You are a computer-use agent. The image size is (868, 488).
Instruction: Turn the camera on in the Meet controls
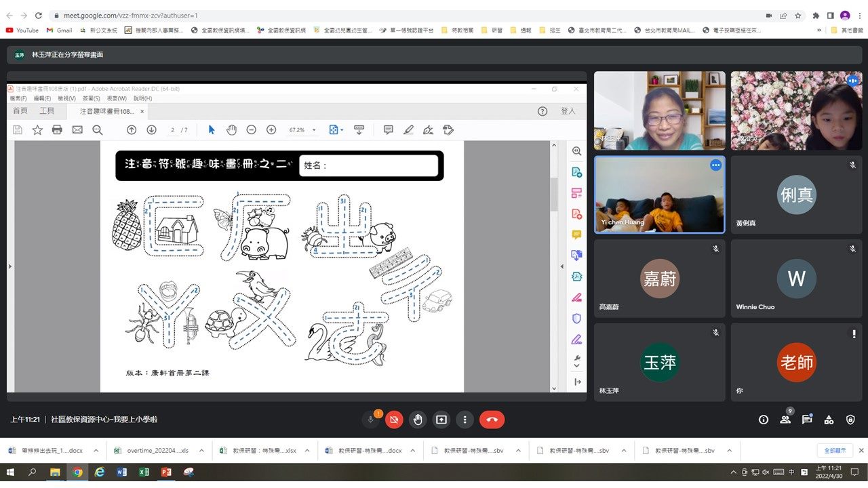pyautogui.click(x=394, y=420)
